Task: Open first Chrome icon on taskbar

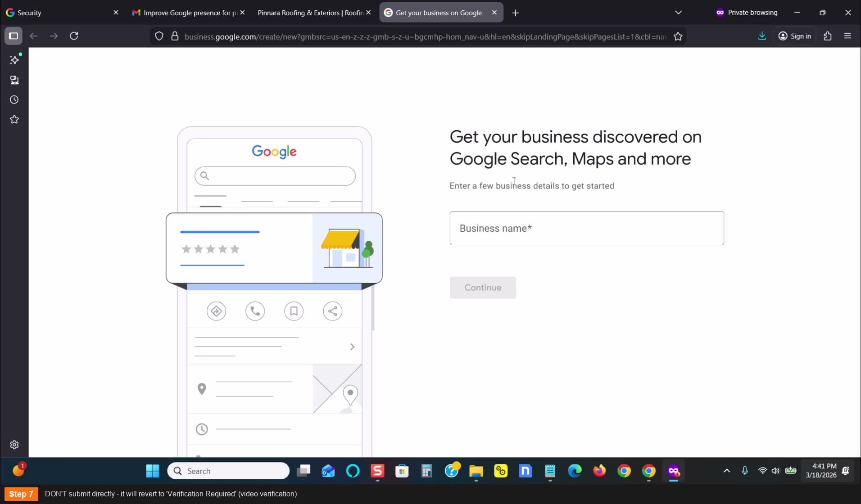Action: point(624,471)
